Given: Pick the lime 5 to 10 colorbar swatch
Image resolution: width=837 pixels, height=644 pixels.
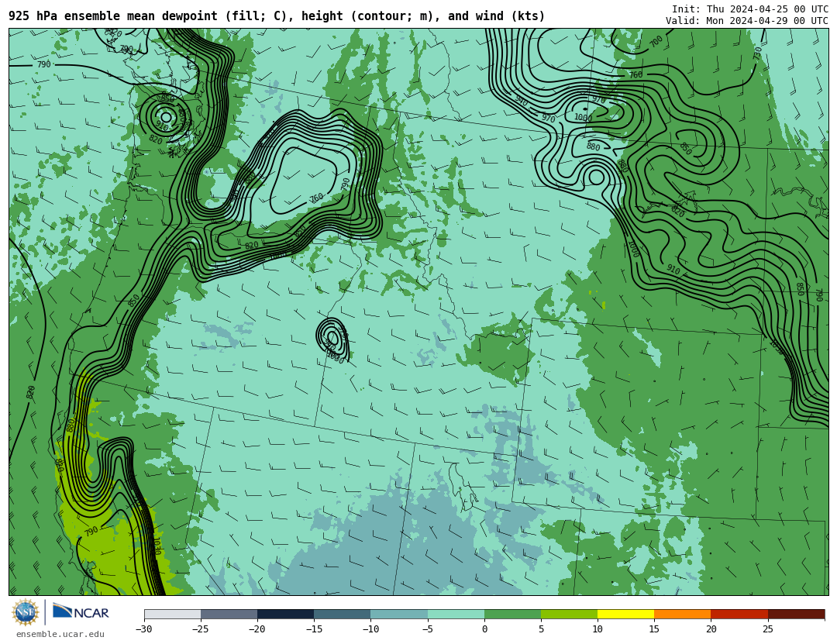Looking at the screenshot, I should click(569, 615).
